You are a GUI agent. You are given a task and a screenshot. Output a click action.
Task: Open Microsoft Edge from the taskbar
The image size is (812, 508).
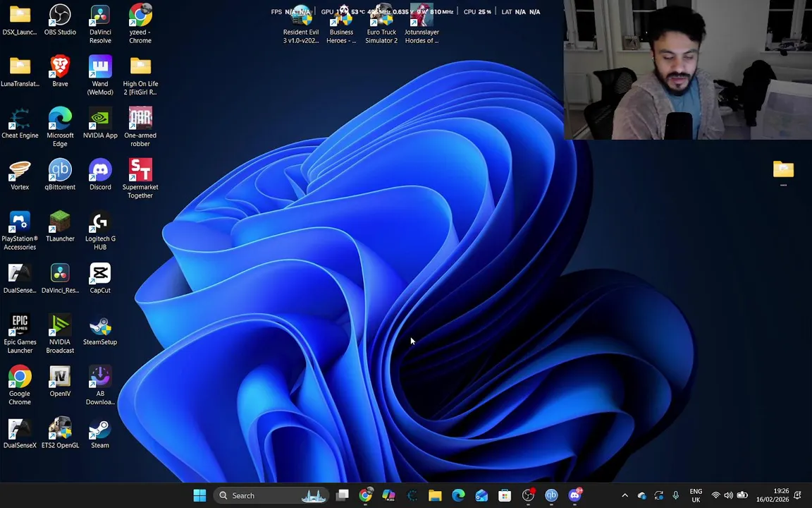[x=458, y=495]
